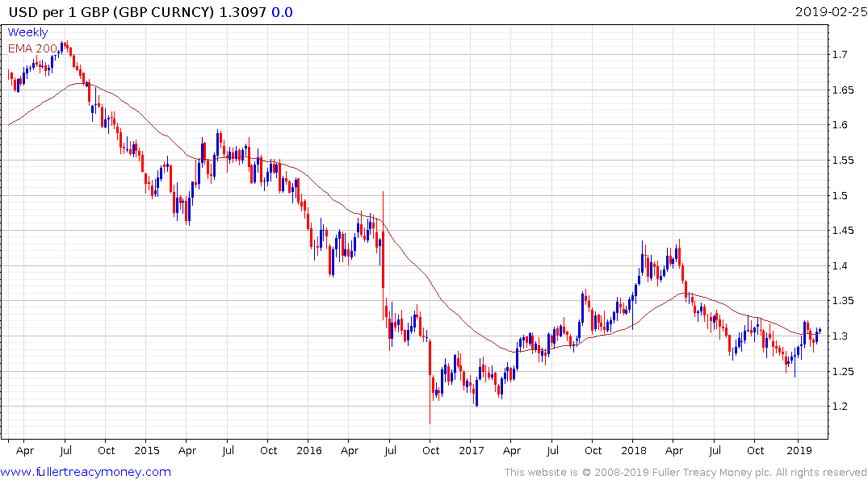The height and width of the screenshot is (484, 868).
Task: Click the Weekly timeframe label
Action: (27, 32)
